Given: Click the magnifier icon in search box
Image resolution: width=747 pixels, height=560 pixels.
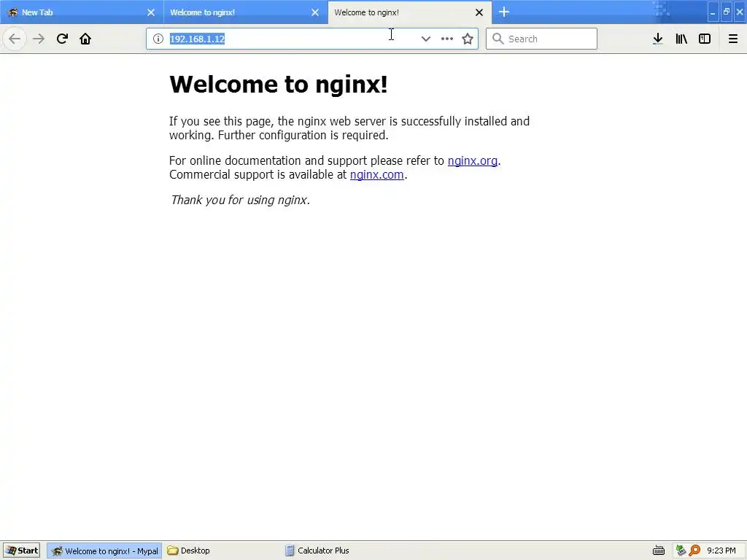Looking at the screenshot, I should click(498, 39).
